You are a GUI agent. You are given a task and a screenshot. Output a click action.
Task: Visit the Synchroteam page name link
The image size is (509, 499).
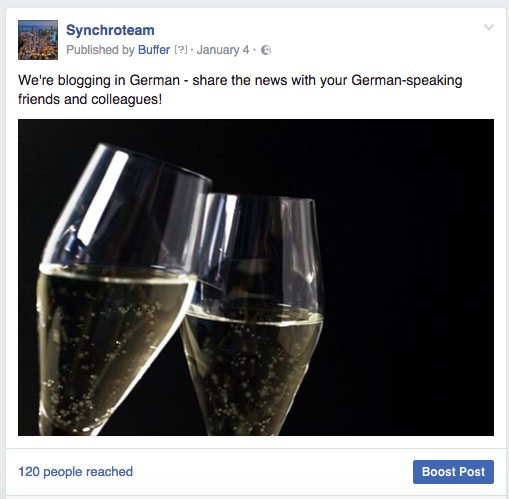(110, 30)
